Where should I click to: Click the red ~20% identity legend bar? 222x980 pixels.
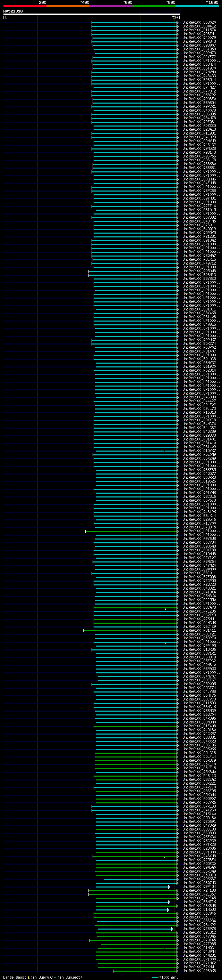coord(25,6)
